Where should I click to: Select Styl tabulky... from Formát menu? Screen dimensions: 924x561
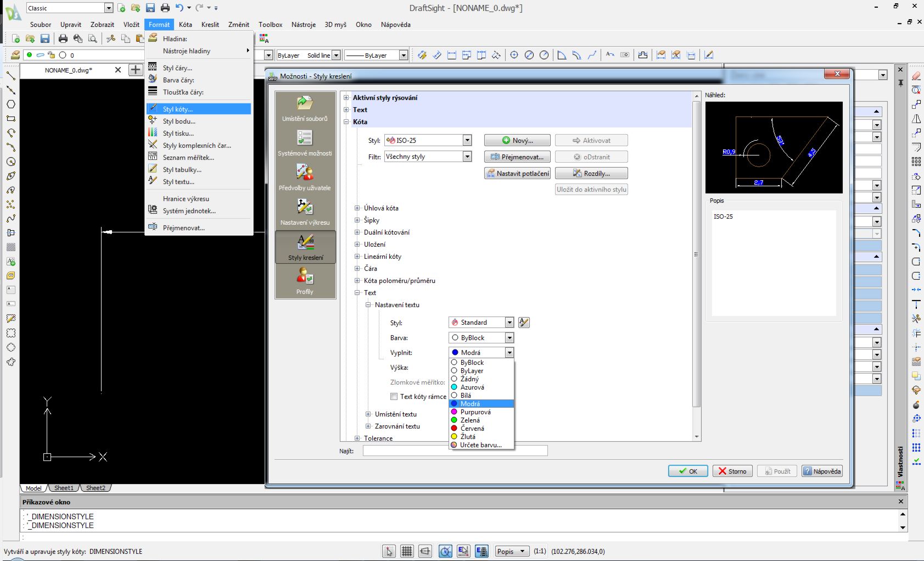pos(199,170)
